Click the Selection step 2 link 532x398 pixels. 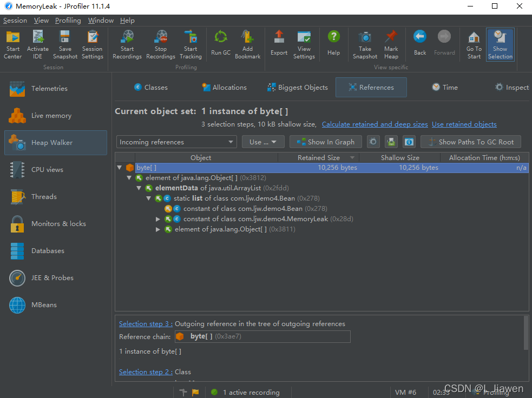pos(146,372)
